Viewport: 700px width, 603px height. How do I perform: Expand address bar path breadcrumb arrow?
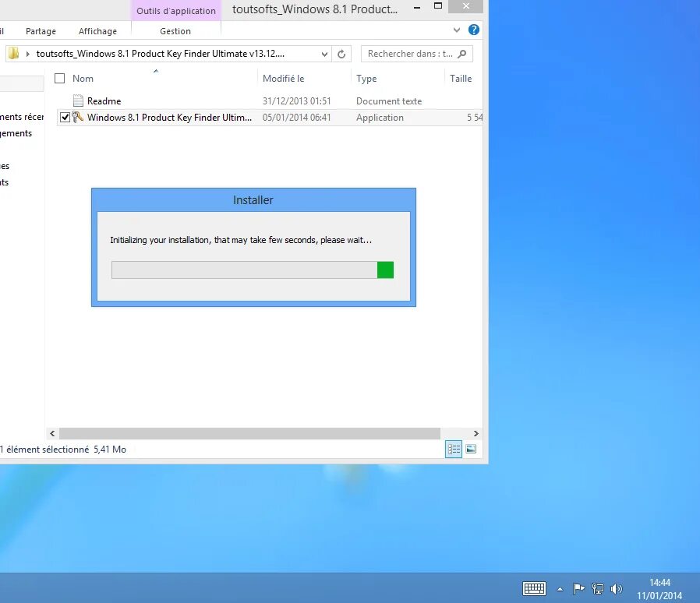[x=28, y=54]
